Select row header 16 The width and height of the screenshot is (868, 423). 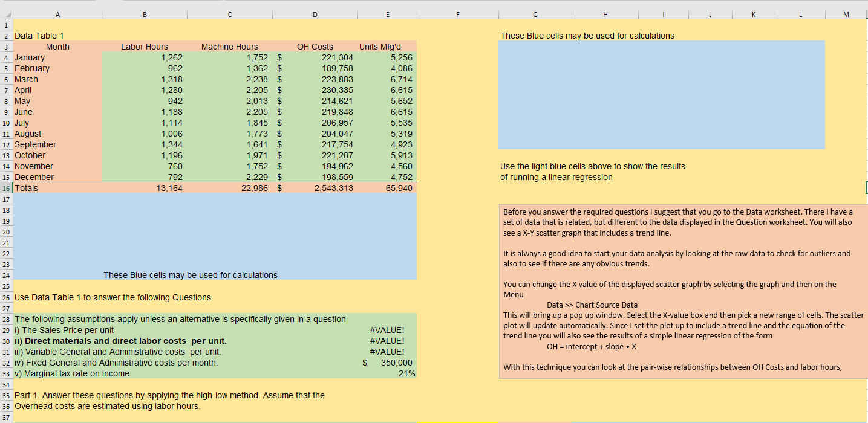click(5, 188)
